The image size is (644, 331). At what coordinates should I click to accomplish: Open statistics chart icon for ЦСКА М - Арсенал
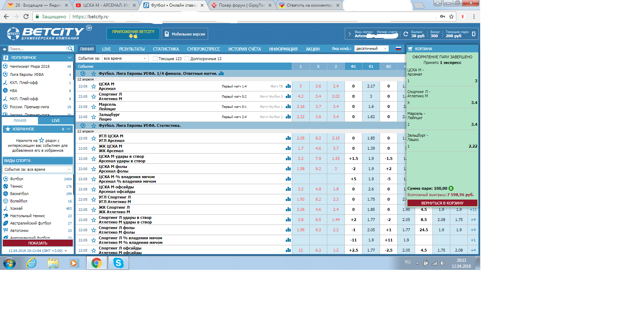click(288, 86)
